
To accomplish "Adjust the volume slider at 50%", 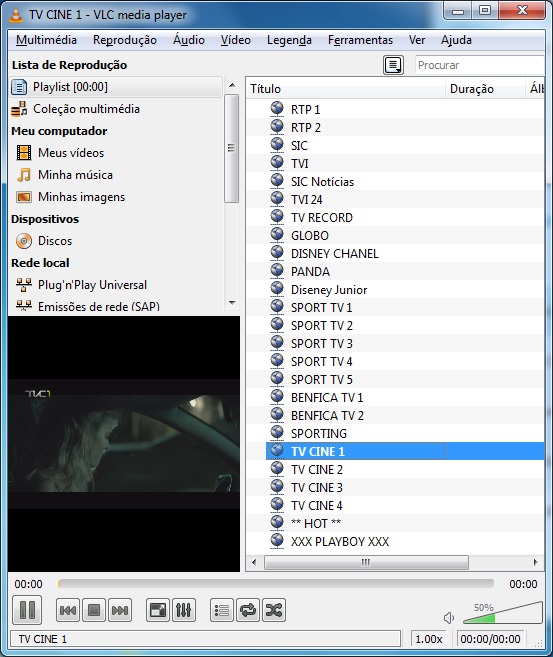I will pyautogui.click(x=503, y=613).
